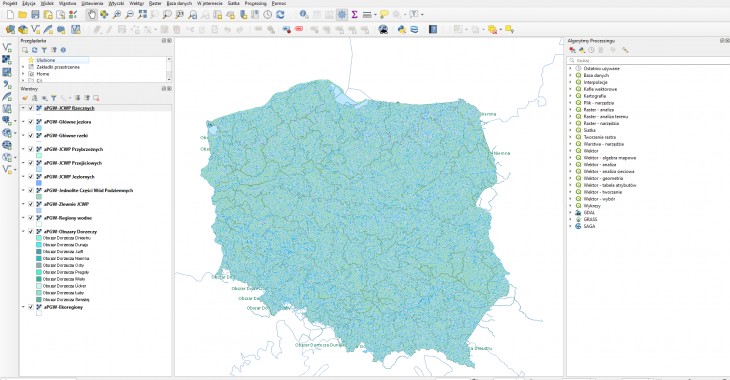The width and height of the screenshot is (730, 380).
Task: Toggle visibility of aPGW-JCWP Przybrzeżnych layer
Action: [31, 149]
